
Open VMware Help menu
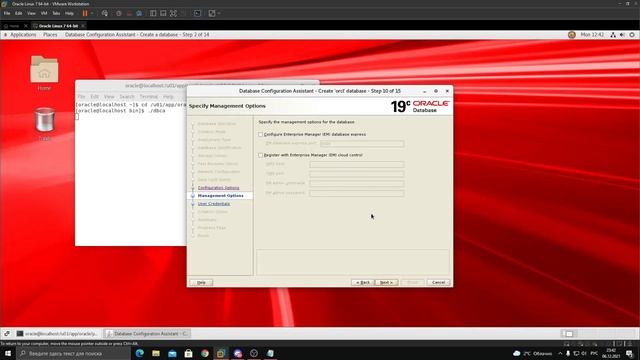pyautogui.click(x=69, y=13)
